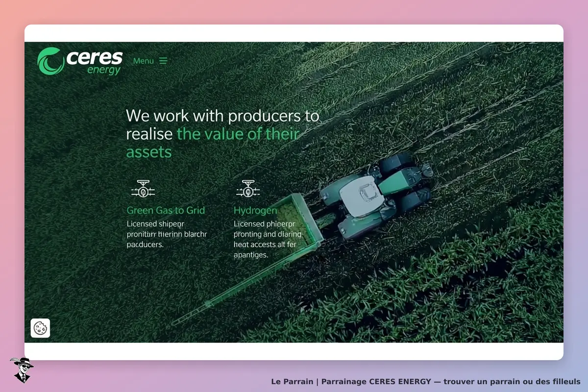Click the Green Gas to Grid valve icon
Image resolution: width=588 pixels, height=392 pixels.
pos(143,189)
